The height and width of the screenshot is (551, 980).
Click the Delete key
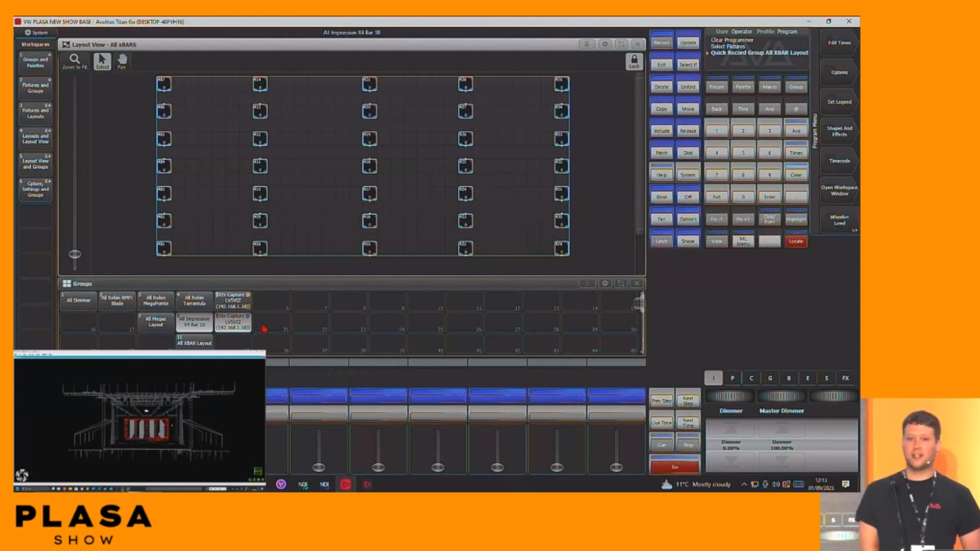pos(661,85)
